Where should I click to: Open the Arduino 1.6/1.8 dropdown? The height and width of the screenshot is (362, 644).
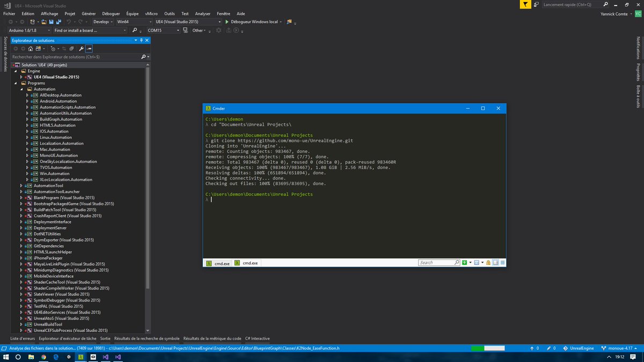(30, 30)
